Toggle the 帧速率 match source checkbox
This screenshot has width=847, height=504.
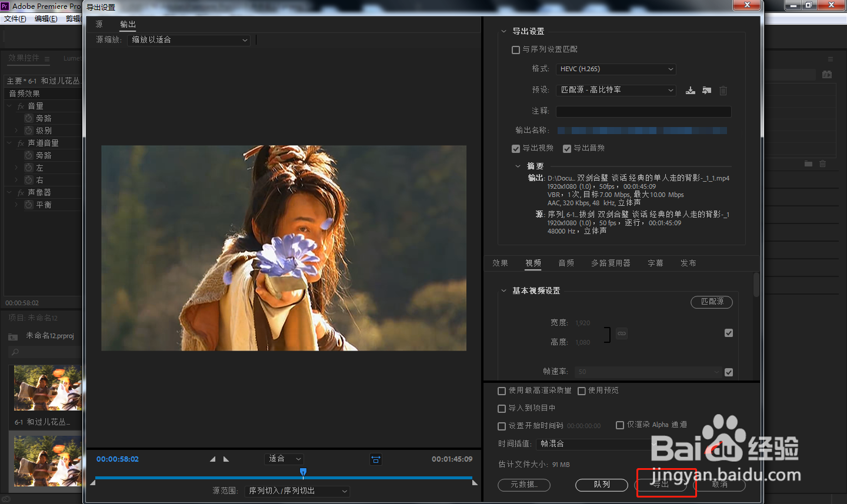(x=729, y=372)
